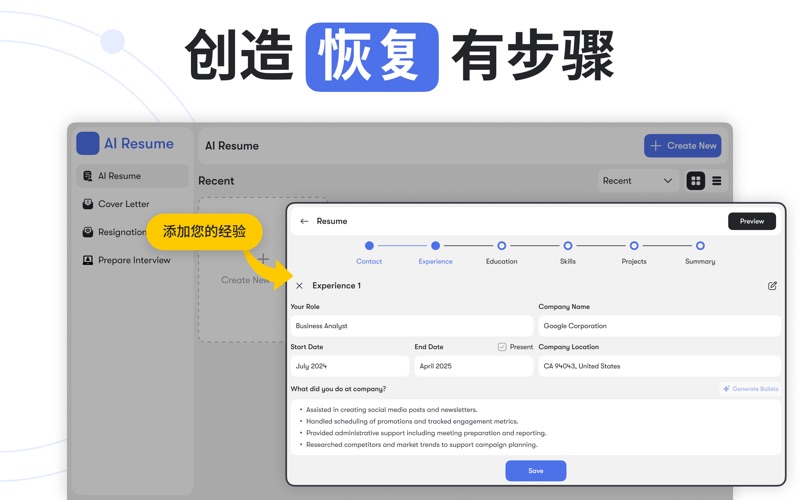The width and height of the screenshot is (800, 500).
Task: Click Generate Bullets
Action: click(x=751, y=389)
